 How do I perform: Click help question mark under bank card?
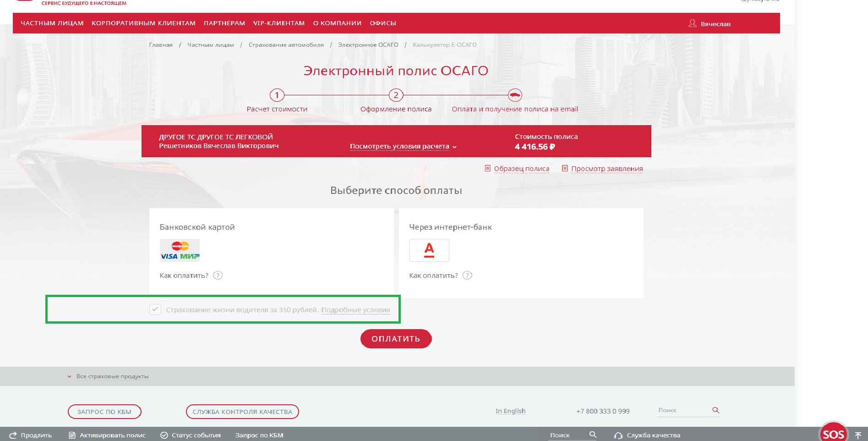pos(218,276)
